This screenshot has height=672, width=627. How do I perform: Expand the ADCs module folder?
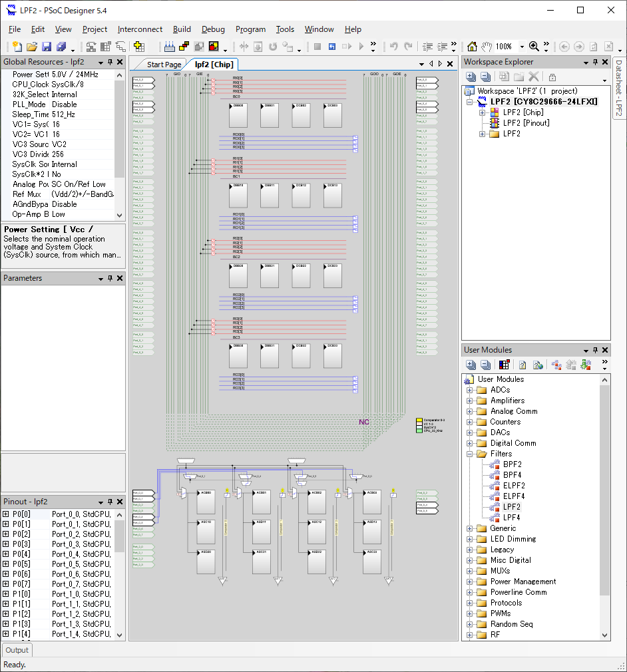[x=470, y=390]
